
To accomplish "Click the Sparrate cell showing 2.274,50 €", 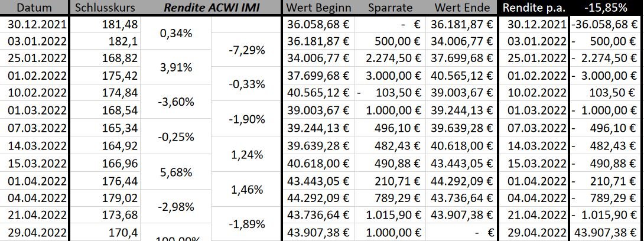I will coord(390,58).
